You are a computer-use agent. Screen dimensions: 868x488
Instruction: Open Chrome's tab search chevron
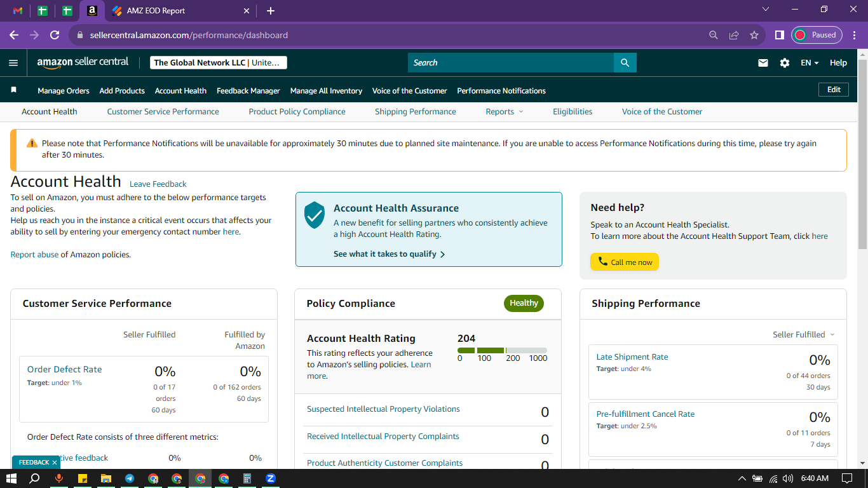pos(766,10)
